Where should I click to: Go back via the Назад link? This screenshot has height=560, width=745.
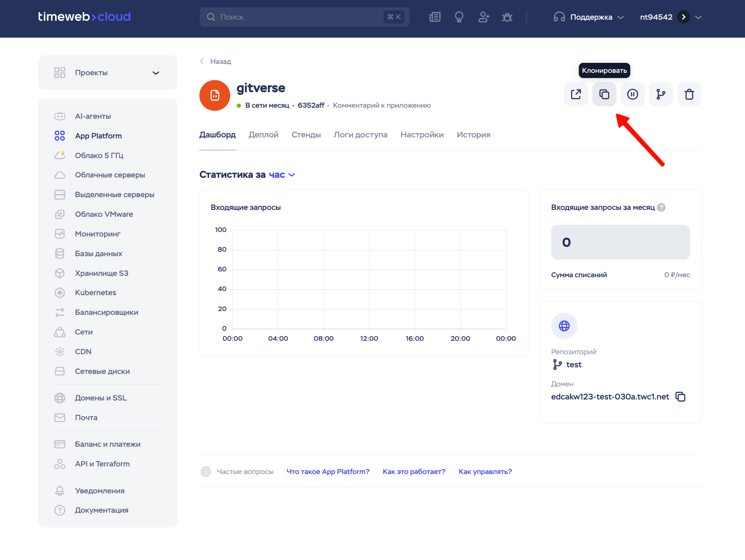(x=216, y=61)
